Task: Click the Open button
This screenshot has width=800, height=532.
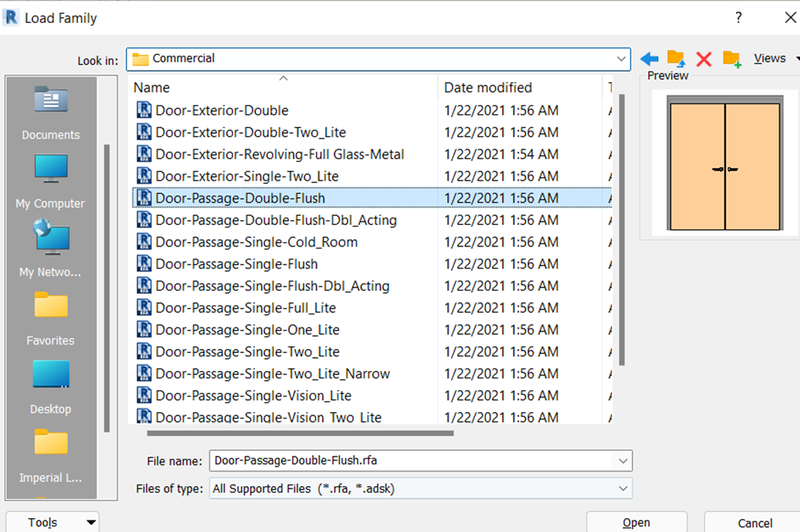Action: point(636,522)
